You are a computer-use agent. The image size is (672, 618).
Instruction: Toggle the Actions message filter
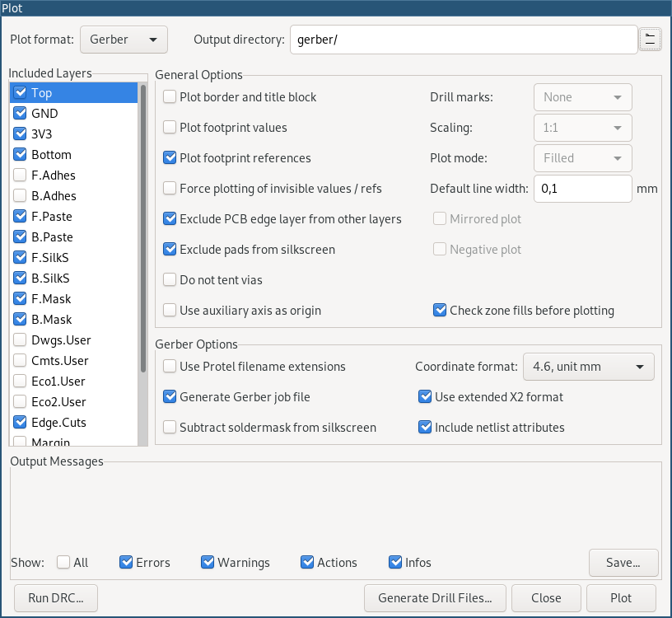(x=307, y=562)
